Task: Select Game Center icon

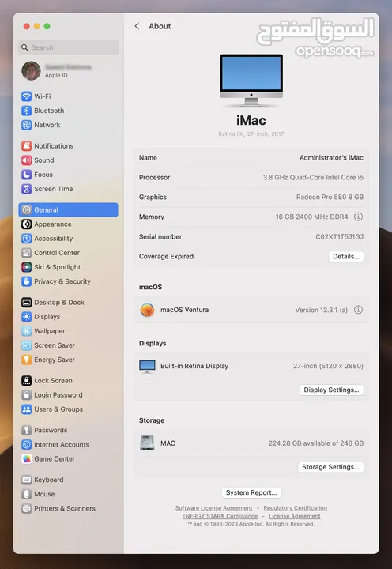Action: pyautogui.click(x=27, y=458)
